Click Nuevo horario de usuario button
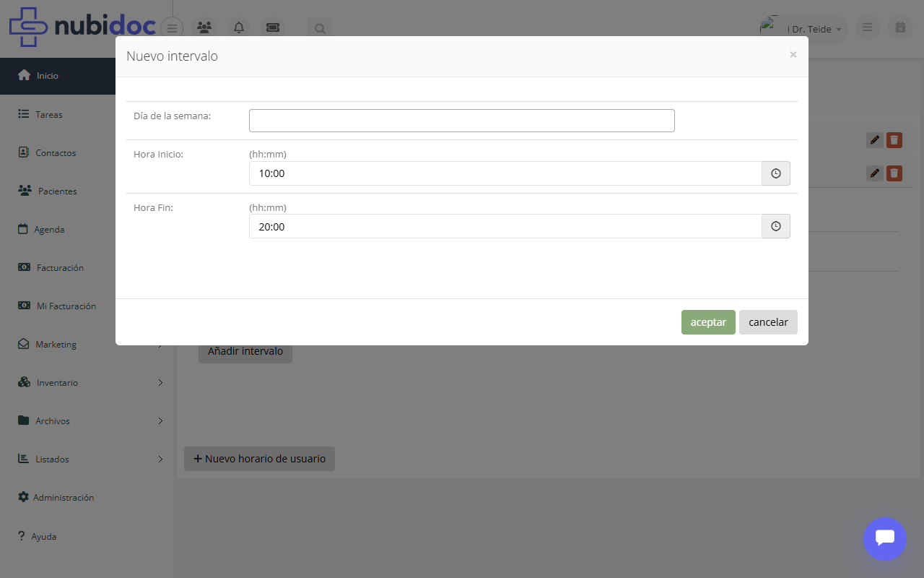 tap(259, 459)
